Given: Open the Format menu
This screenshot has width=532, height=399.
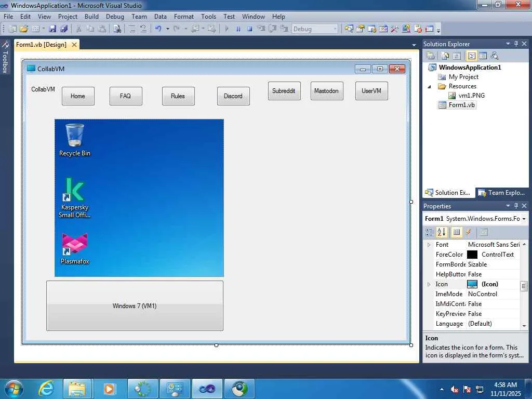Looking at the screenshot, I should pos(184,17).
